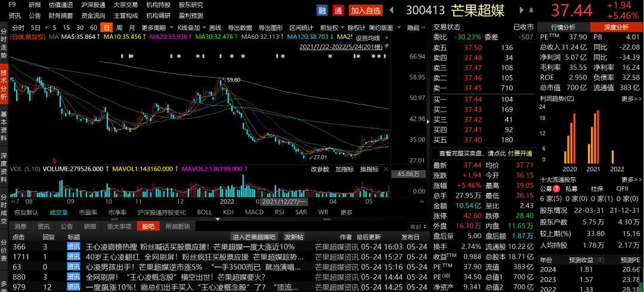Screen dimensions: 644x292
Task: Click the blue 融 margin trading icon
Action: pyautogui.click(x=322, y=11)
